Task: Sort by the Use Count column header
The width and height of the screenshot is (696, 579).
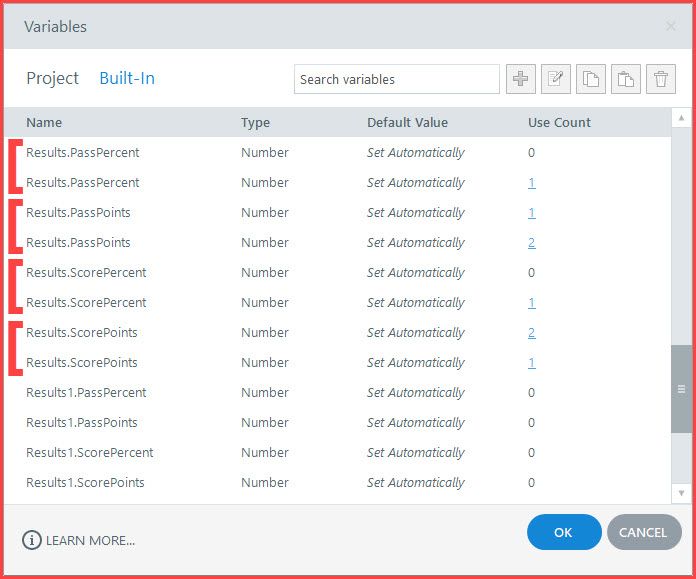Action: tap(559, 123)
